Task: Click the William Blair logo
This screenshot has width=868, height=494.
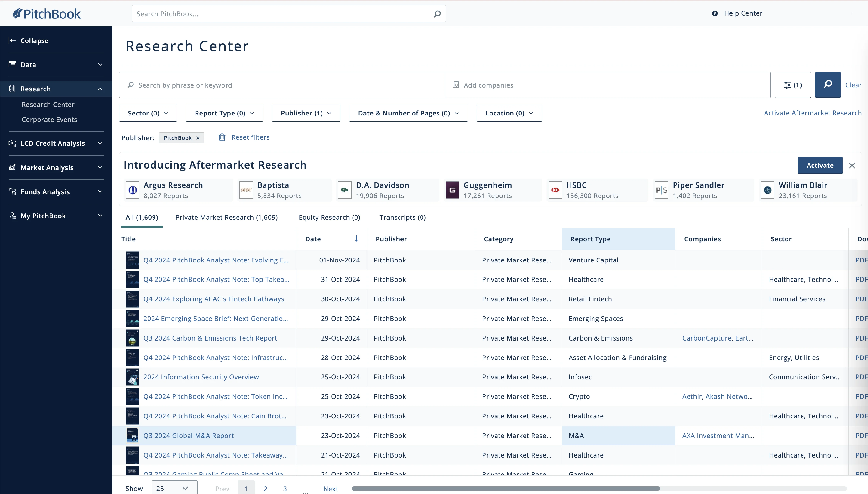Action: click(x=768, y=190)
